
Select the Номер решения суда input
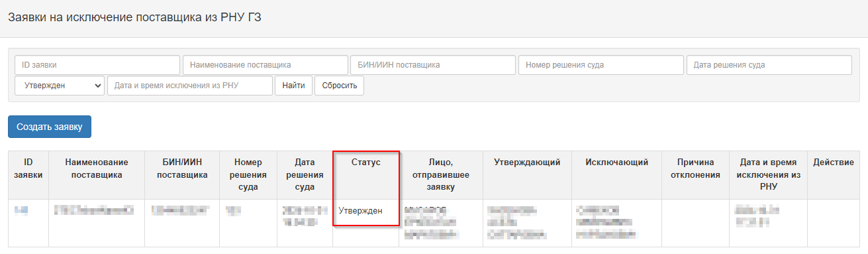coord(601,65)
